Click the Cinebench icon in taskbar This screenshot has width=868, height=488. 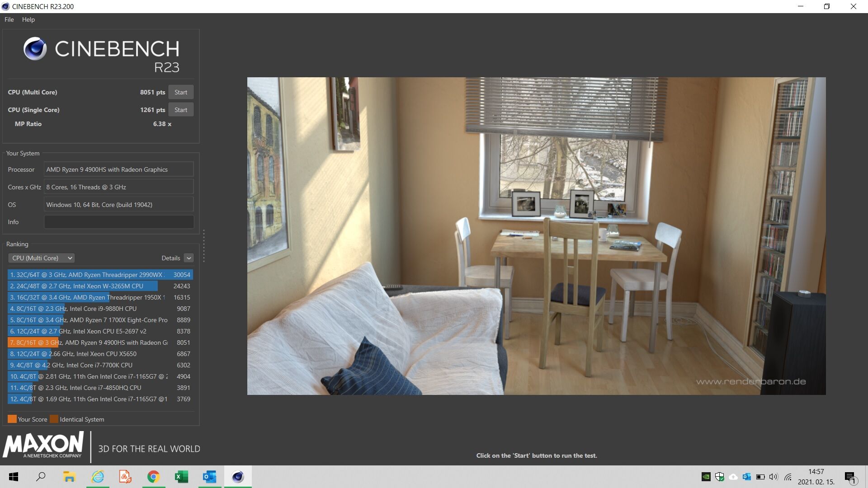coord(238,477)
